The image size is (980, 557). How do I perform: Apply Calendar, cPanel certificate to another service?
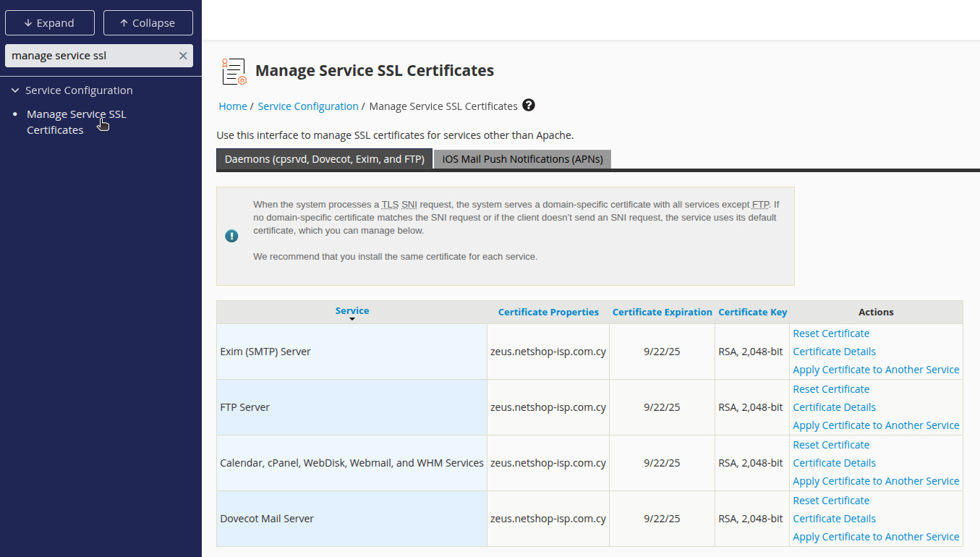(876, 481)
